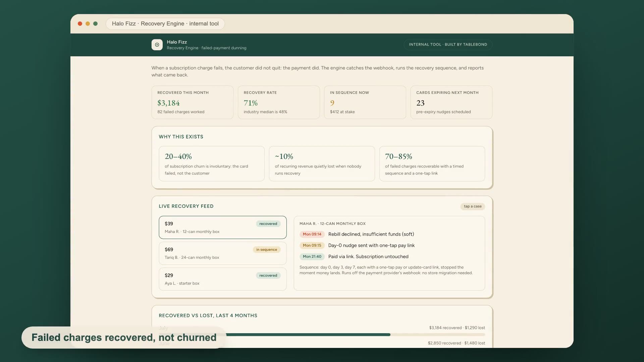The image size is (644, 362).
Task: Click the Mon 09:15 timestamp chip
Action: coord(312,245)
